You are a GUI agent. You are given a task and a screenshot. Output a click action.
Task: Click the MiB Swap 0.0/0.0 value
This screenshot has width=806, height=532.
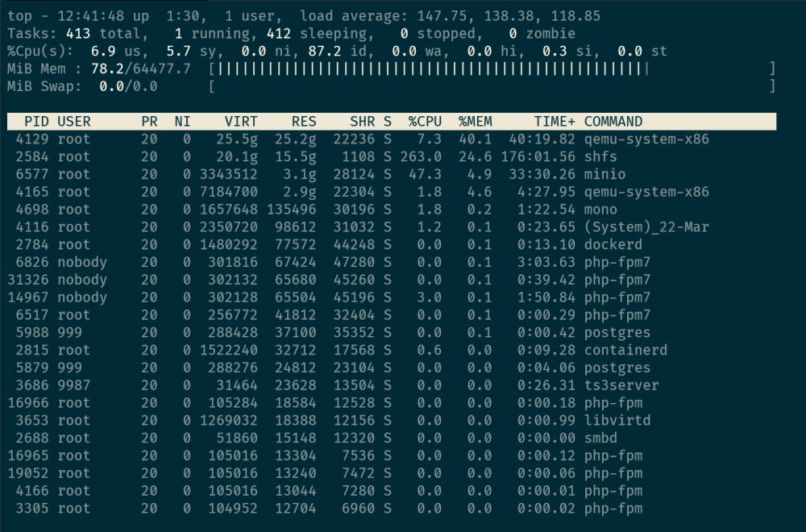coord(128,85)
